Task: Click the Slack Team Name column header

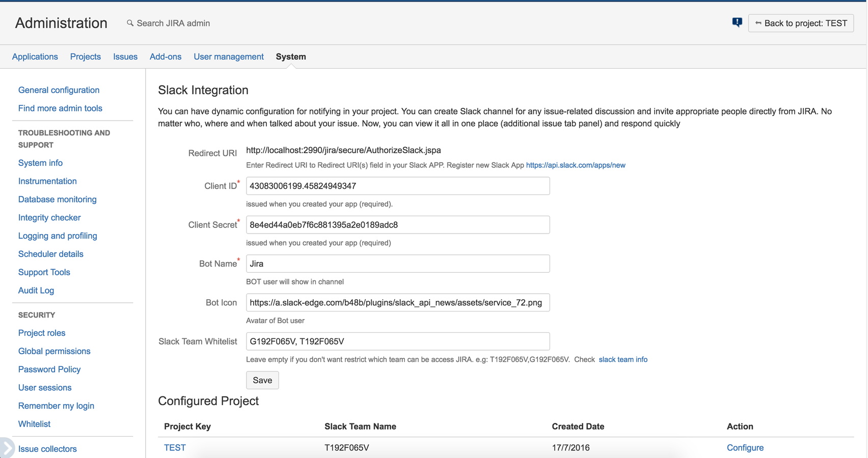Action: tap(360, 426)
